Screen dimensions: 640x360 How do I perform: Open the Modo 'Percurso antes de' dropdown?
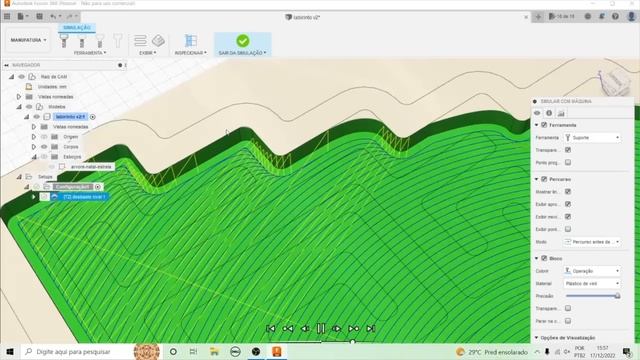pos(592,242)
